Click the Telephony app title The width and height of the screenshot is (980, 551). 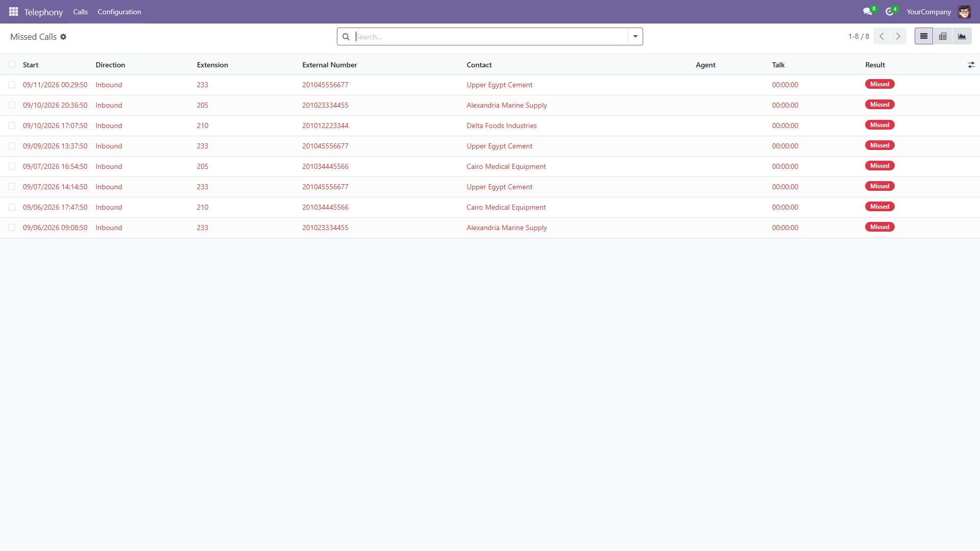pos(43,12)
